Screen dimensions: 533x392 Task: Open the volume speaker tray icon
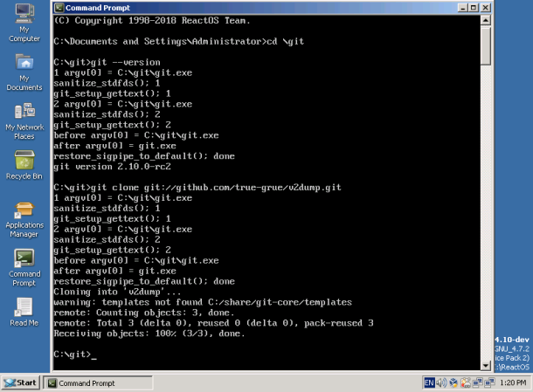point(441,382)
